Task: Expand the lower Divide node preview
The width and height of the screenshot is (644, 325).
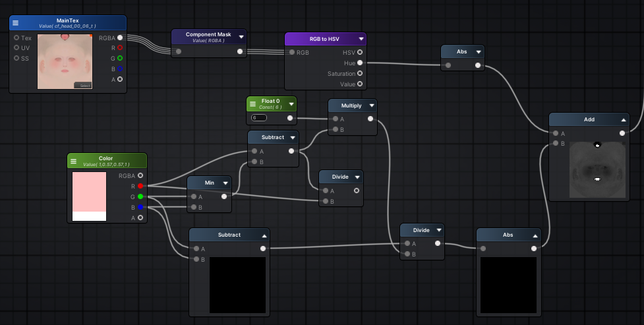Action: coord(438,230)
